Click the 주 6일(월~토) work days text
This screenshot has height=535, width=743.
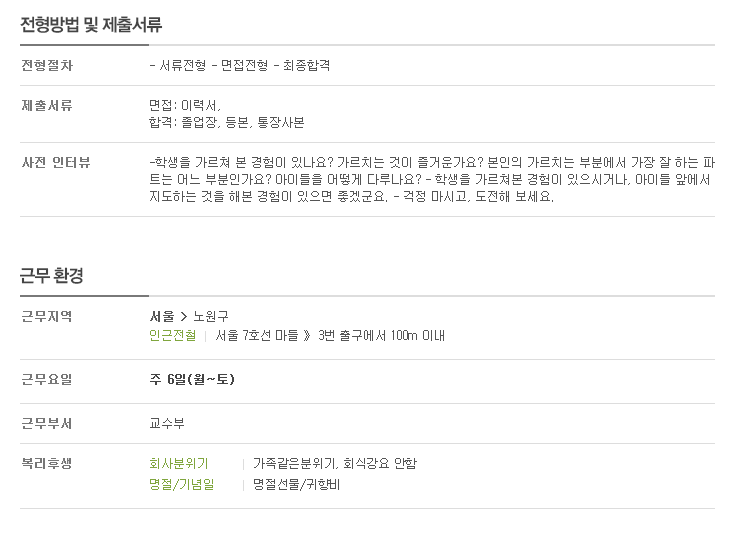tap(192, 379)
